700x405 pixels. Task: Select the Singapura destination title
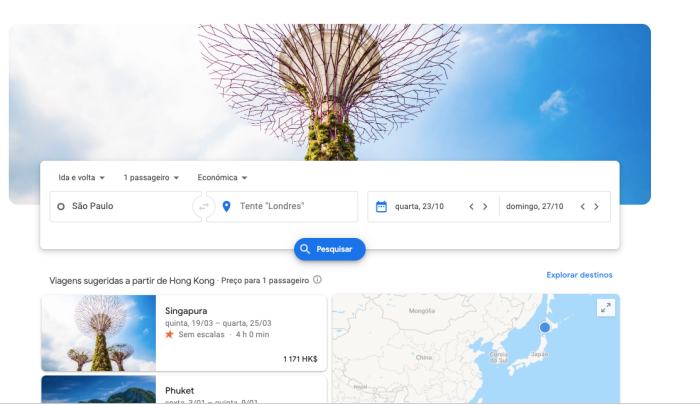[186, 311]
